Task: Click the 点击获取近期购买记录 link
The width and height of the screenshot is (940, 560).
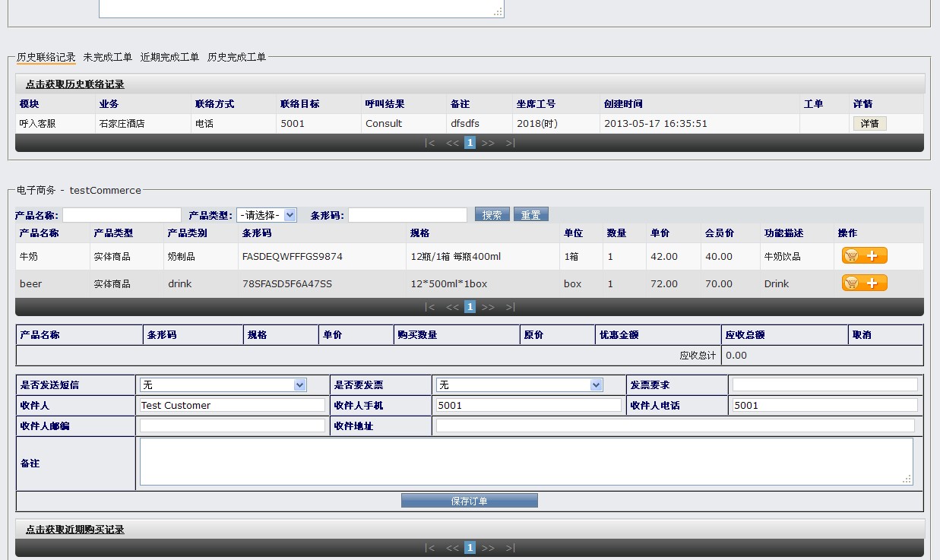Action: (x=74, y=530)
